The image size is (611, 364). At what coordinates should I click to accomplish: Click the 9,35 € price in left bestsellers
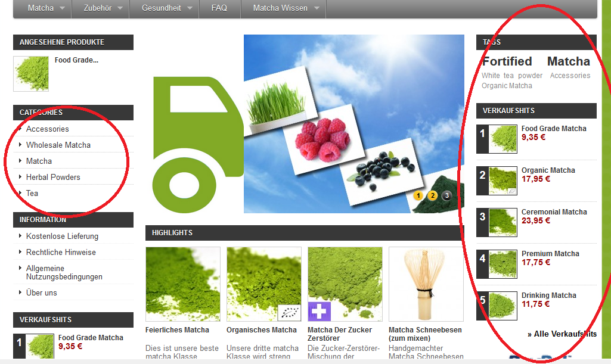[70, 346]
